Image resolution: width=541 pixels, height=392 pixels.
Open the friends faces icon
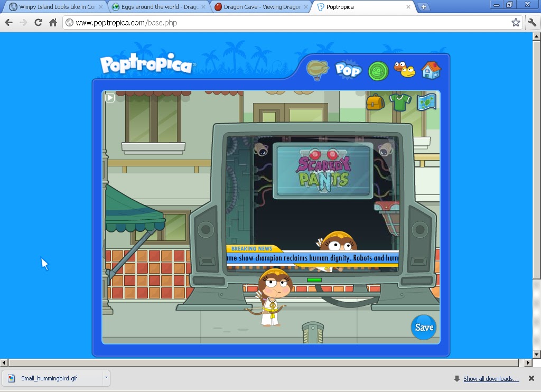point(404,70)
